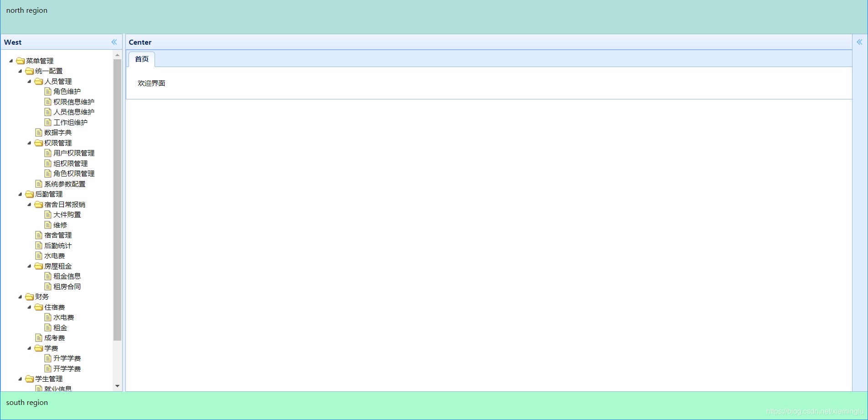The height and width of the screenshot is (420, 868).
Task: Open the 权限信息维护 menu item
Action: click(x=74, y=102)
